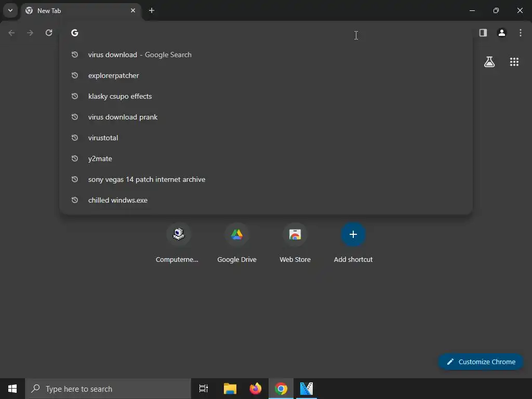Click history icon next to 'virustotal'
The image size is (532, 399).
75,137
